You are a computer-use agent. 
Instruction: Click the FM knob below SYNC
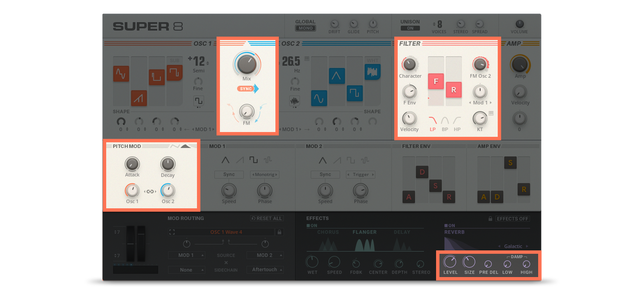pos(247,111)
